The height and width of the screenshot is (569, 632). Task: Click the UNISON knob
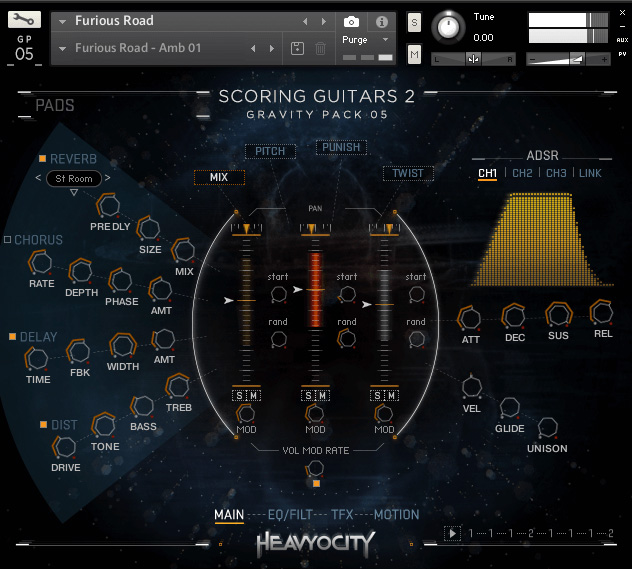pos(547,427)
